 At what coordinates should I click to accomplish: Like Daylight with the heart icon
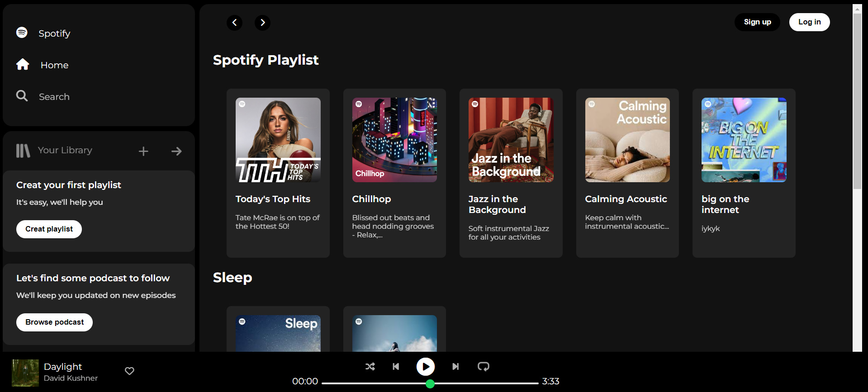coord(129,371)
